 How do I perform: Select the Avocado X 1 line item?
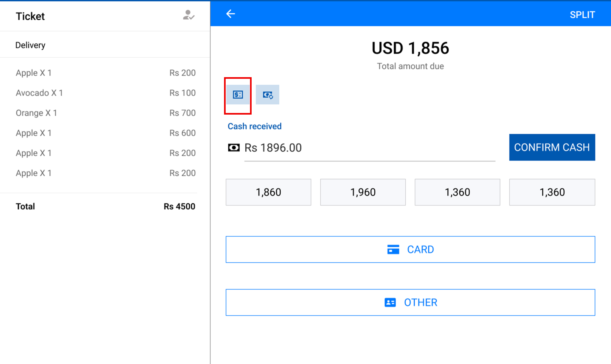pos(105,93)
